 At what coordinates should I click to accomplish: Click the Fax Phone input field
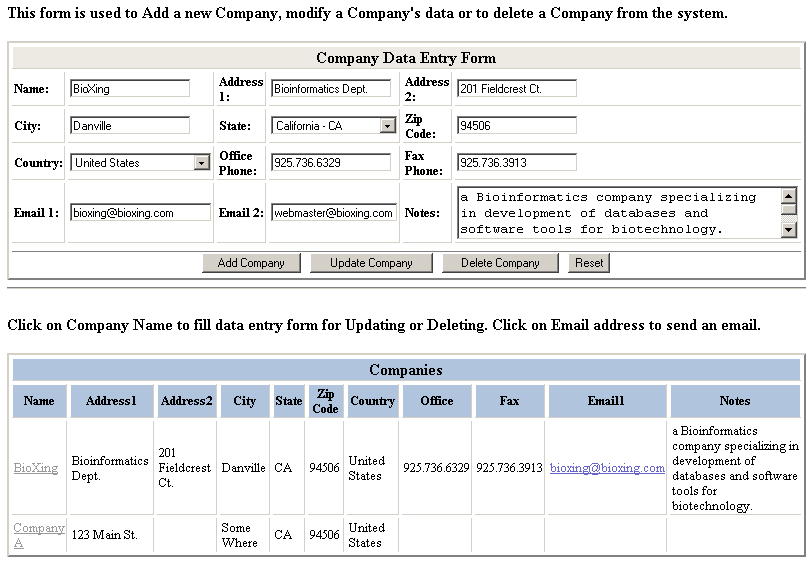tap(516, 163)
